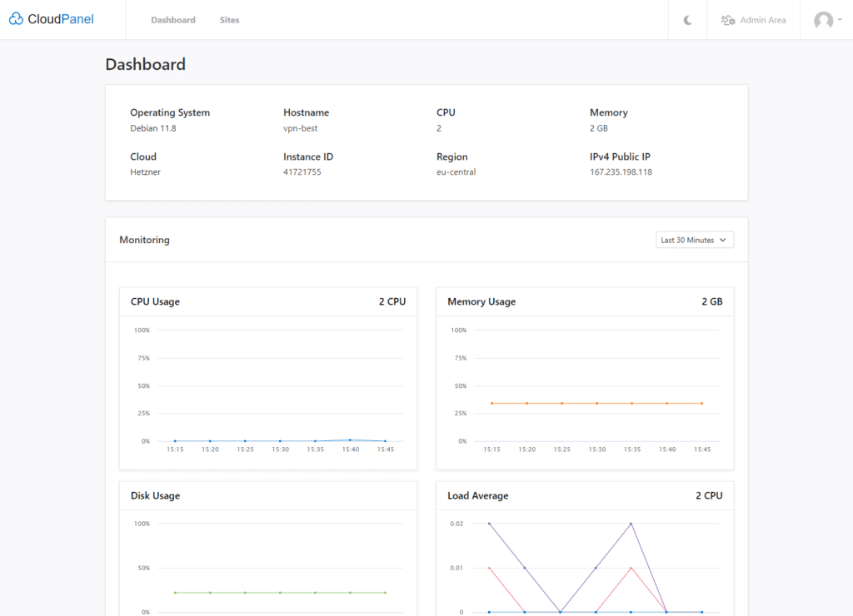
Task: Click the IPv4 Public IP address value
Action: 621,171
